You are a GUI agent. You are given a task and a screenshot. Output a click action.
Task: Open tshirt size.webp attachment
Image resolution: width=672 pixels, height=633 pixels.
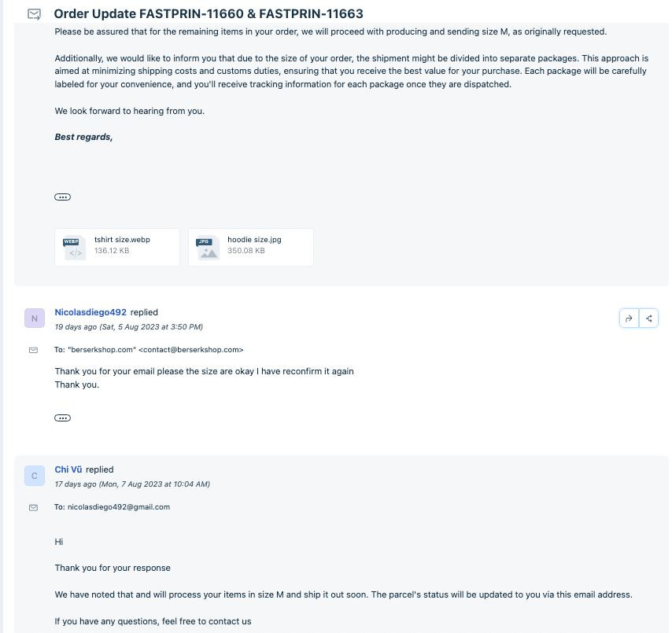tap(117, 248)
